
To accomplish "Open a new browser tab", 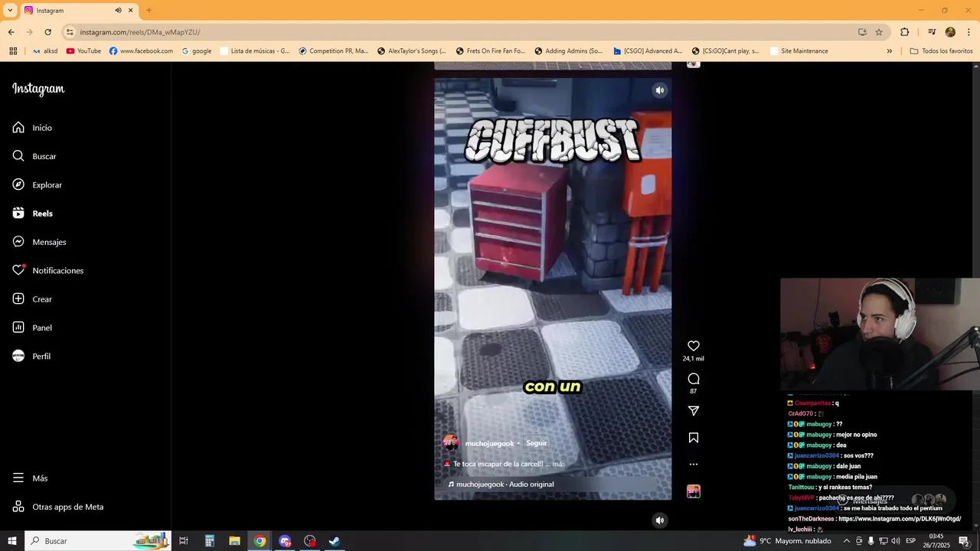I will 149,11.
